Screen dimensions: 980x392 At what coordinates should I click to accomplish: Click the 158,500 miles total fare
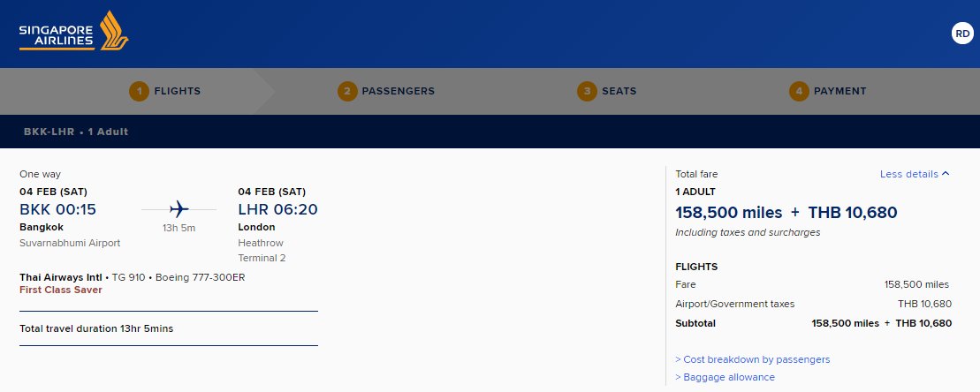point(729,213)
